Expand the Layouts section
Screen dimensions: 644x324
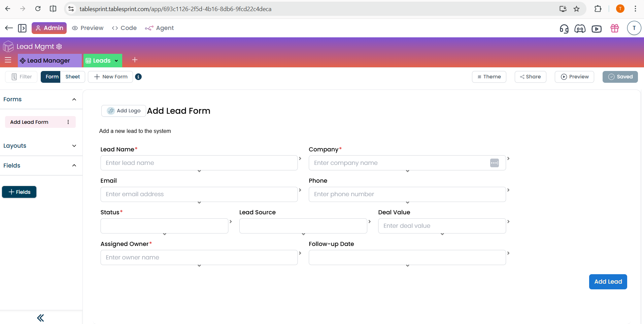tap(74, 146)
